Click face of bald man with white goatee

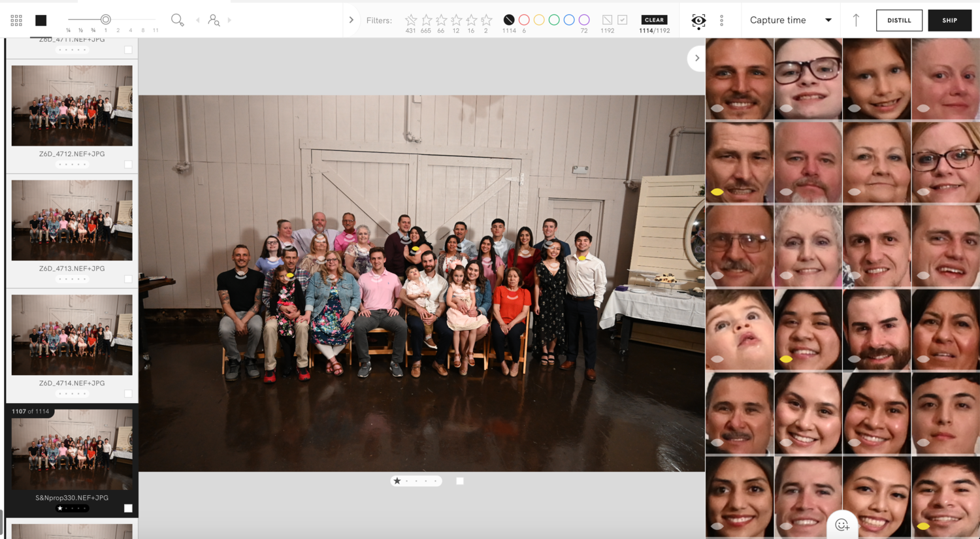(x=808, y=162)
